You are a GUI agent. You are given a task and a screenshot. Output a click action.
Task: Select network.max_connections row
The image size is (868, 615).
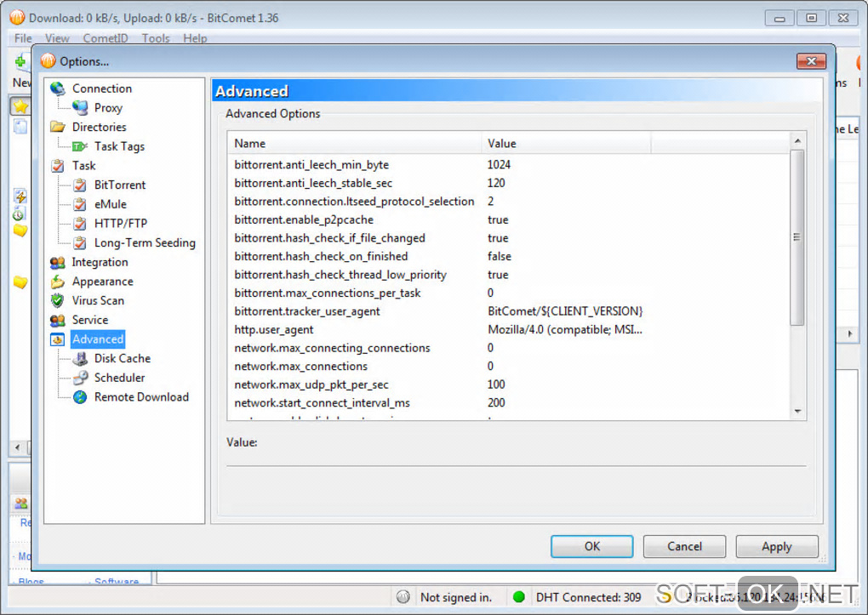click(x=508, y=366)
